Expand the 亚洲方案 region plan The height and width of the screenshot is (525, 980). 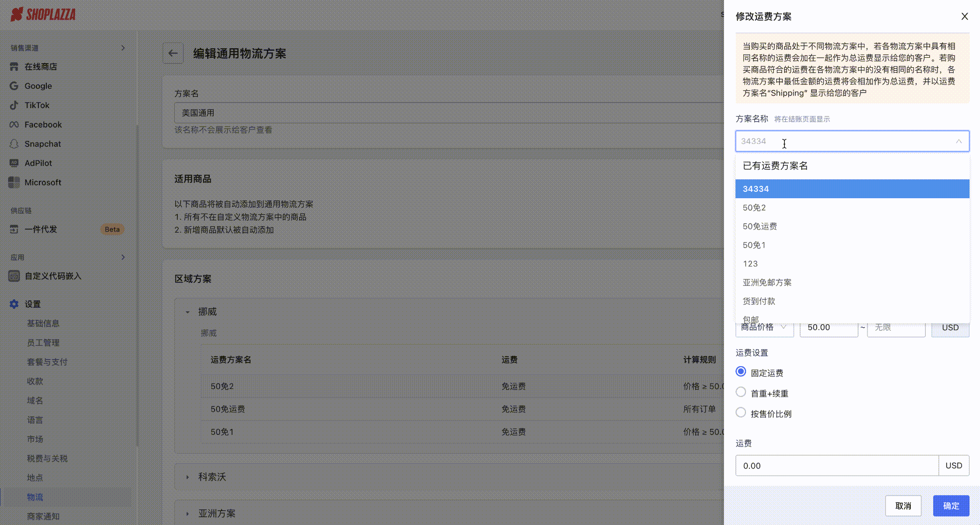tap(188, 514)
